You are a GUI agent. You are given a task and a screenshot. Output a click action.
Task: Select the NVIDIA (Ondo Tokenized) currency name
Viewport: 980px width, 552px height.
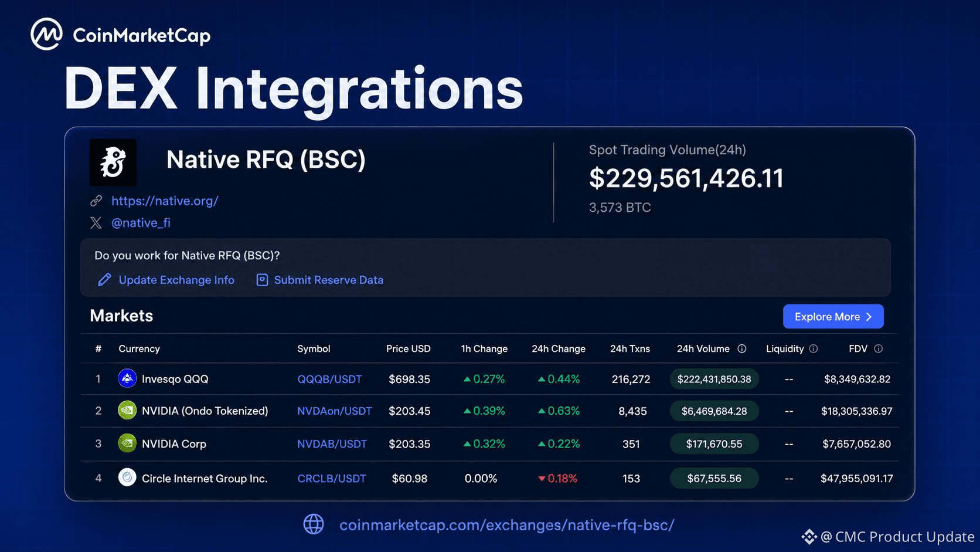205,411
